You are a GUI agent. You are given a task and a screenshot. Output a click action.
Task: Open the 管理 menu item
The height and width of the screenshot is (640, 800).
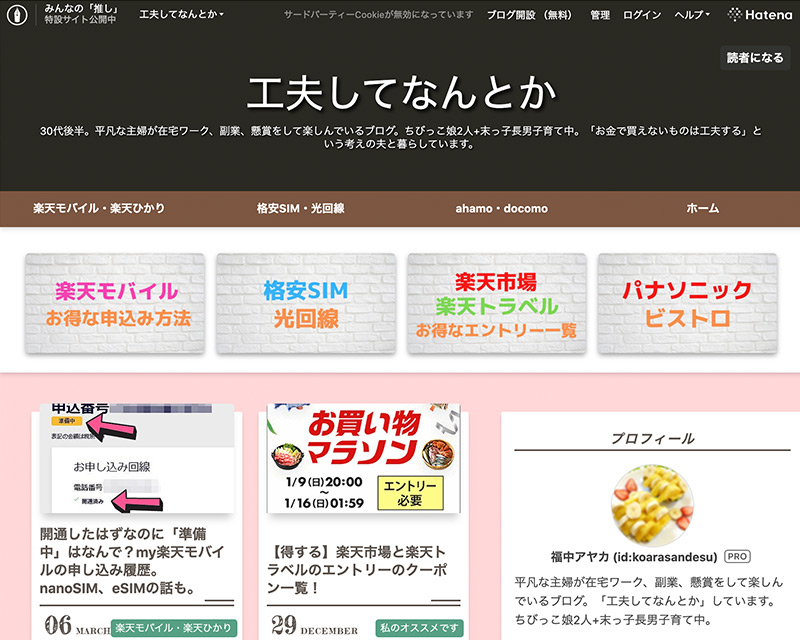[x=600, y=15]
